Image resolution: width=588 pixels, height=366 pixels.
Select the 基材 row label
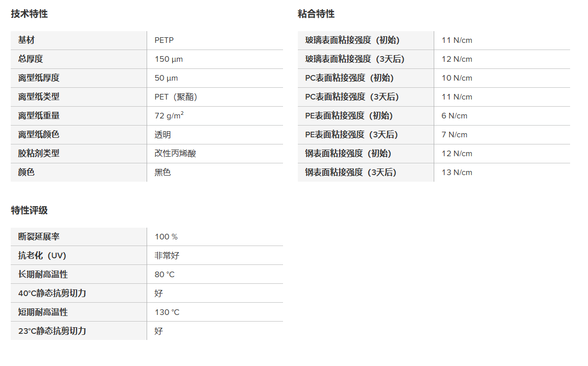[27, 40]
